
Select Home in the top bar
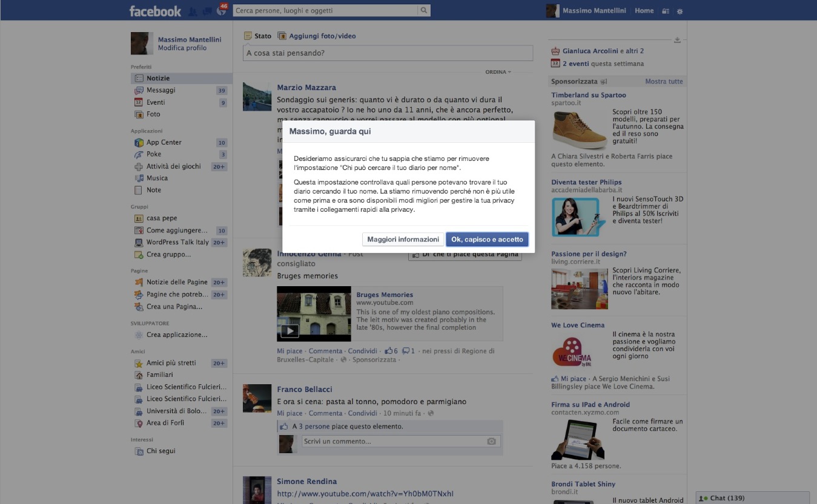click(644, 10)
